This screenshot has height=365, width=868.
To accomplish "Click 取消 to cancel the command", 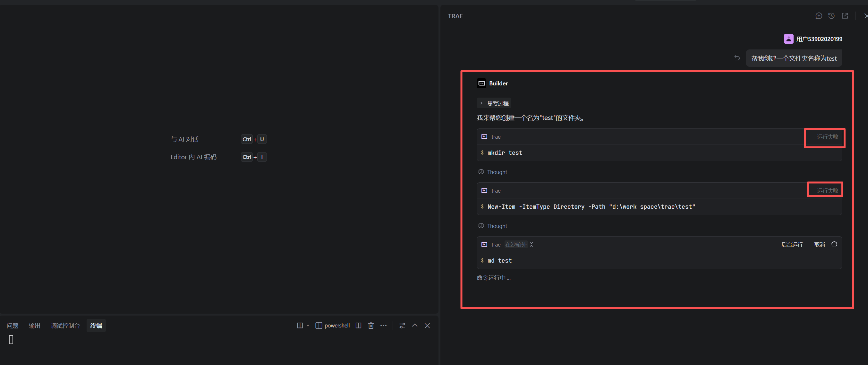I will coord(819,245).
